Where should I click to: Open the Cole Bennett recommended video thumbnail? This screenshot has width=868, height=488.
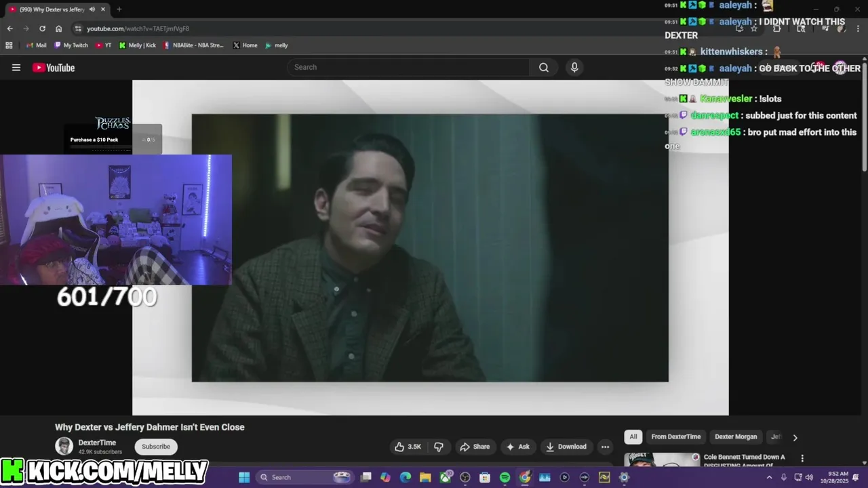click(x=662, y=460)
